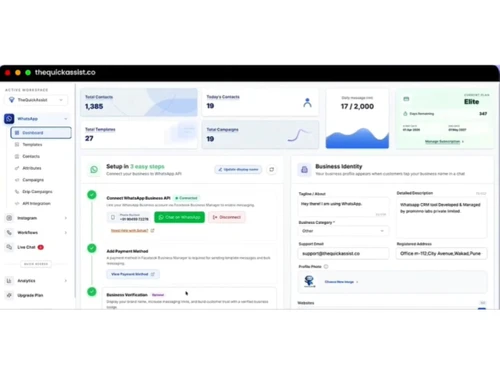Click the Business Verification green checkmark

tap(92, 292)
